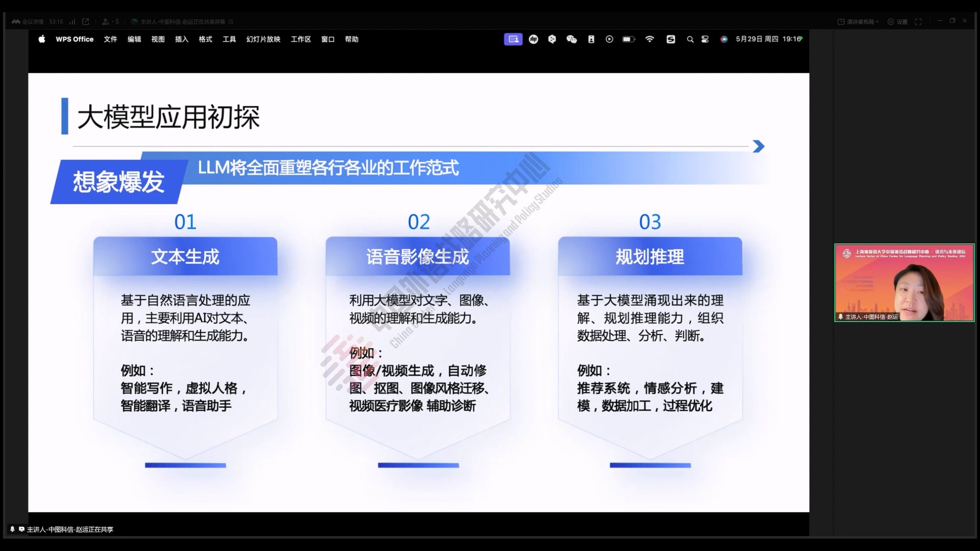Open the participants count list

click(110, 22)
